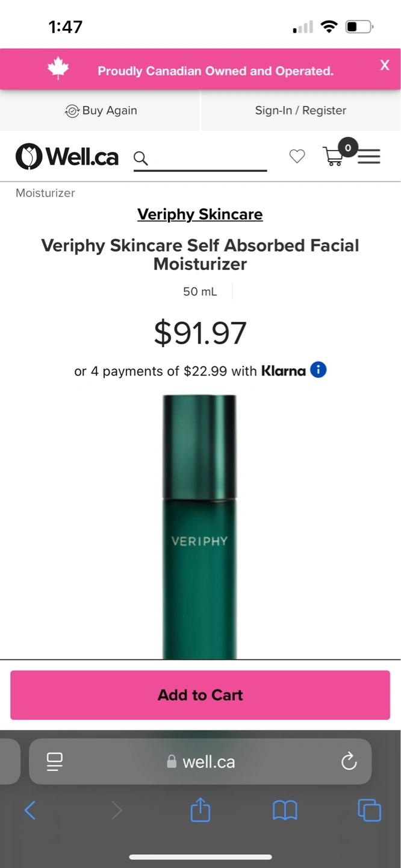Screen dimensions: 401x868
Task: Open Safari bookmarks
Action: pyautogui.click(x=285, y=811)
